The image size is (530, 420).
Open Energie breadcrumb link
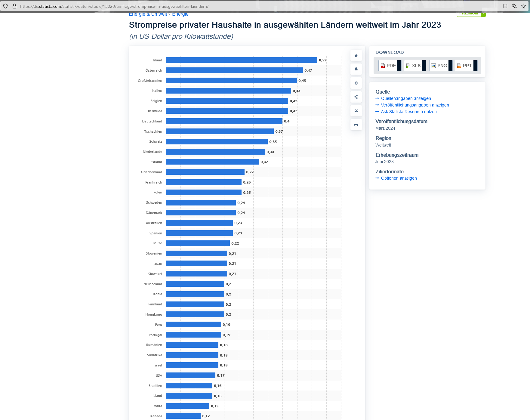(x=180, y=14)
